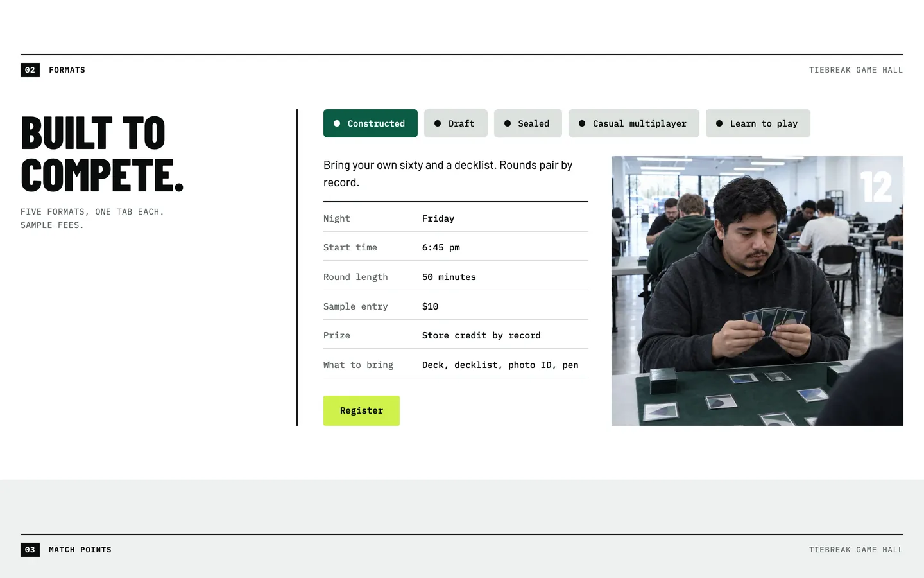Click the Start time 6:45 pm row
The width and height of the screenshot is (924, 578).
coord(456,247)
